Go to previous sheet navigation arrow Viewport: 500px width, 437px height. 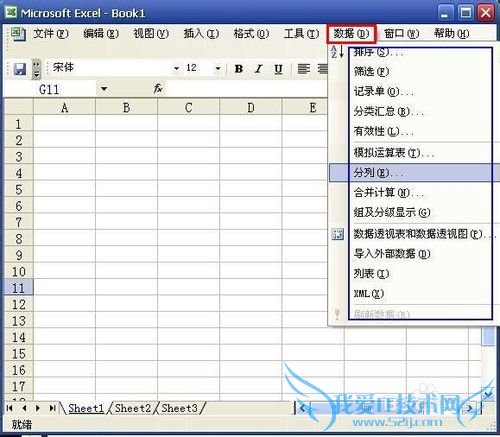[24, 408]
